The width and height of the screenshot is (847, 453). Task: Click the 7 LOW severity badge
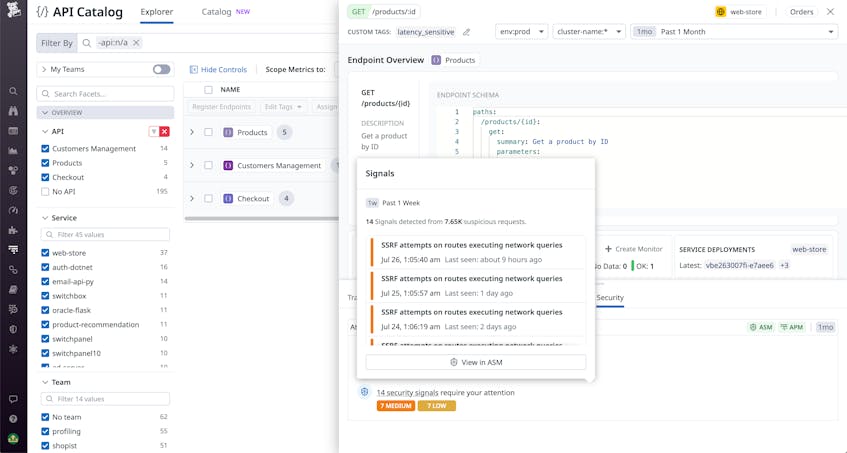pos(436,405)
